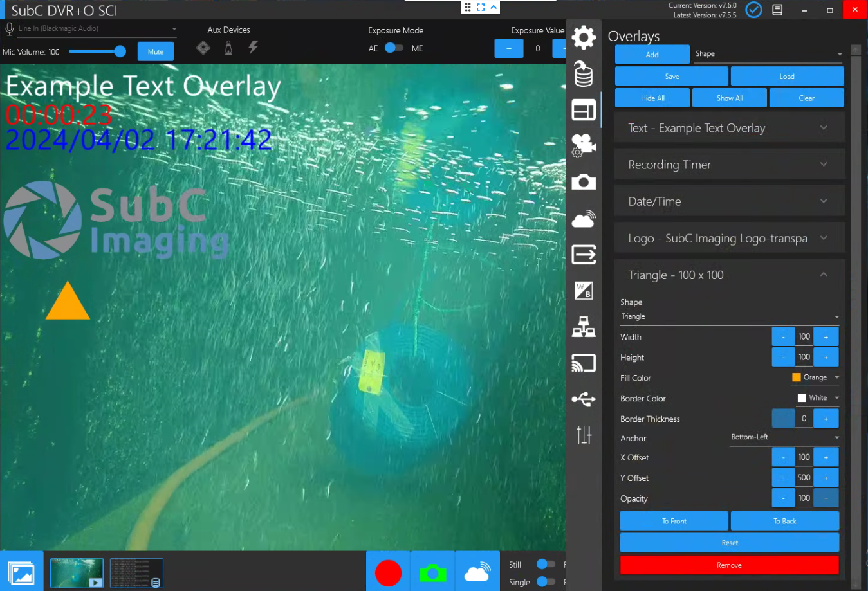This screenshot has width=868, height=591.
Task: Take a still with green camera icon
Action: [x=432, y=572]
